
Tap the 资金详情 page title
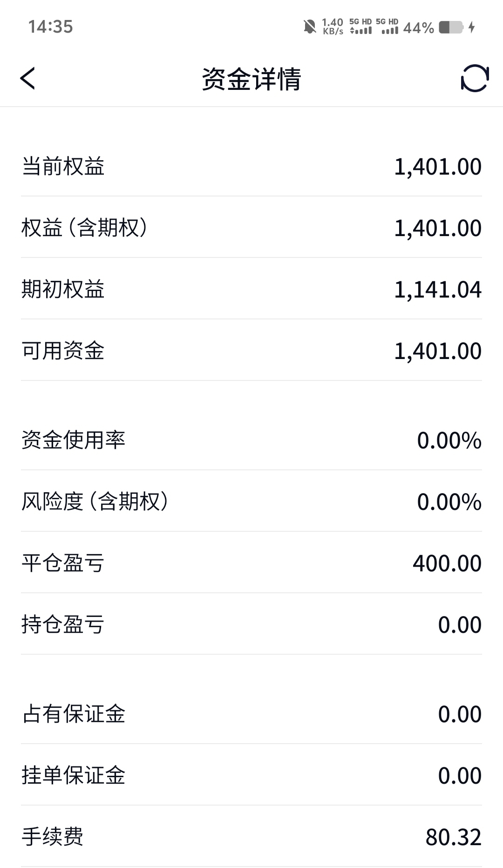click(x=251, y=79)
